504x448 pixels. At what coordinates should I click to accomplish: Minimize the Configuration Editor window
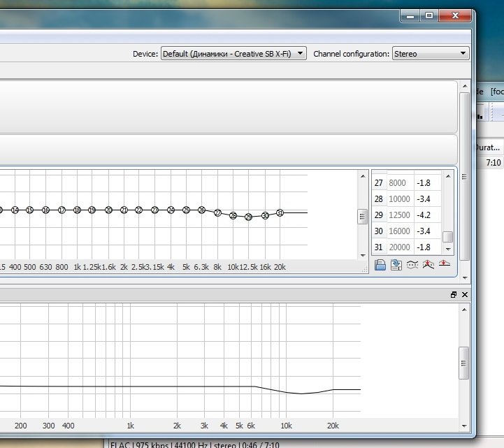click(x=410, y=15)
